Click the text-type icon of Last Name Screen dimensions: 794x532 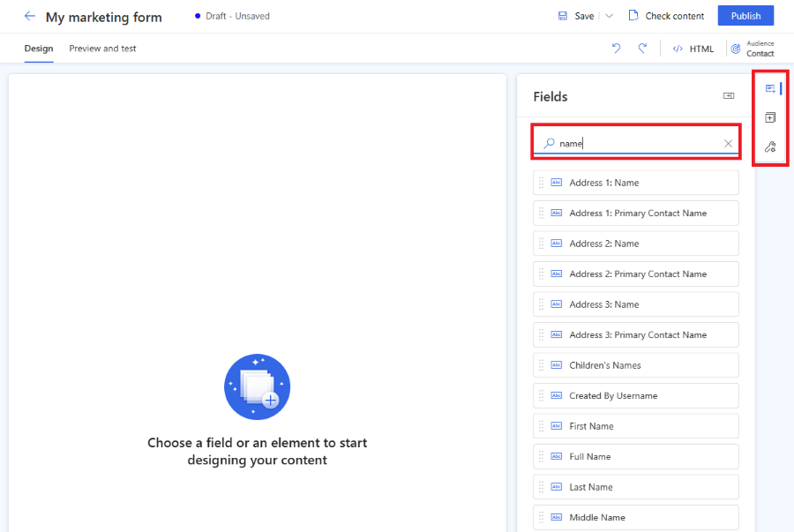[x=556, y=486]
